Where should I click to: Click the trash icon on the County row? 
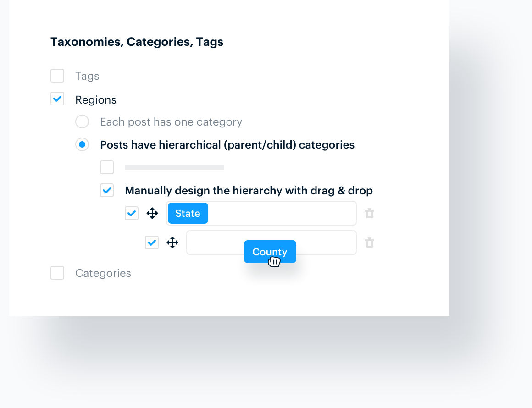370,243
